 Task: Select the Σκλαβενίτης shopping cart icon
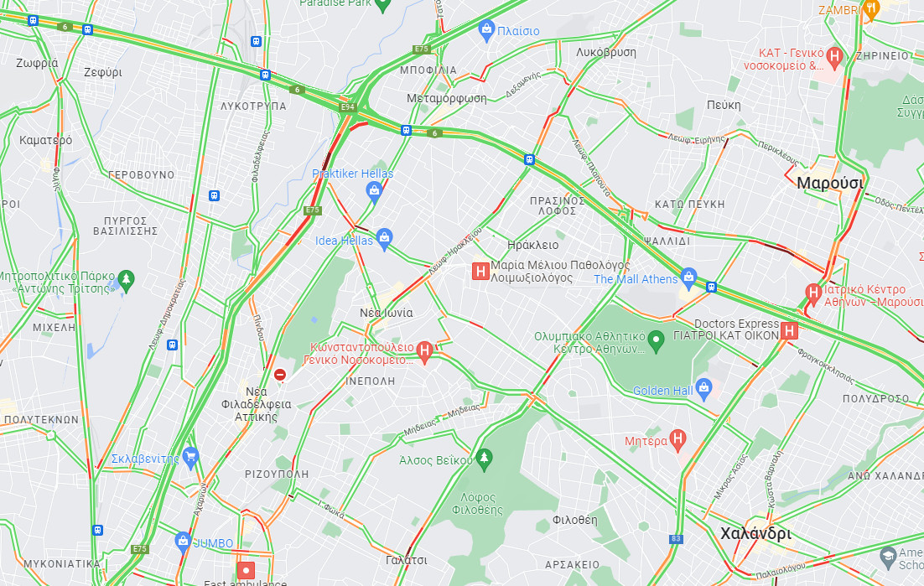pyautogui.click(x=190, y=458)
